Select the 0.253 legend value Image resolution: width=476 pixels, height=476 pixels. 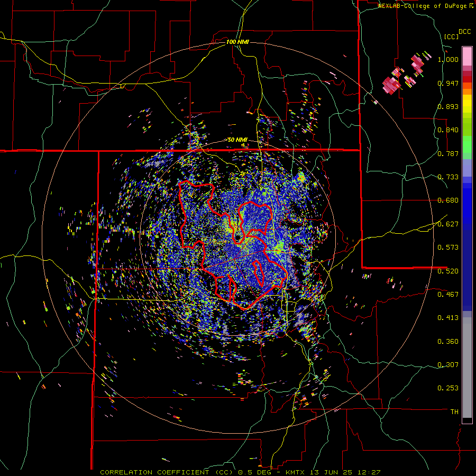point(448,388)
